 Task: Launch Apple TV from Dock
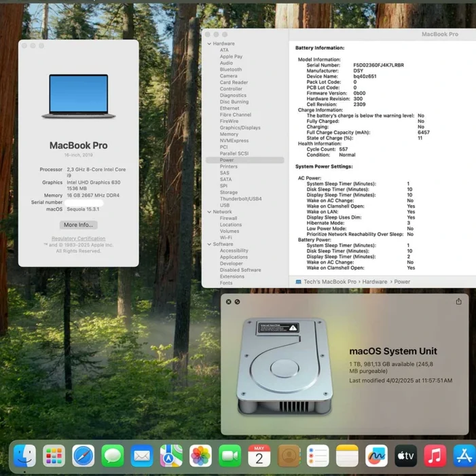tap(405, 456)
